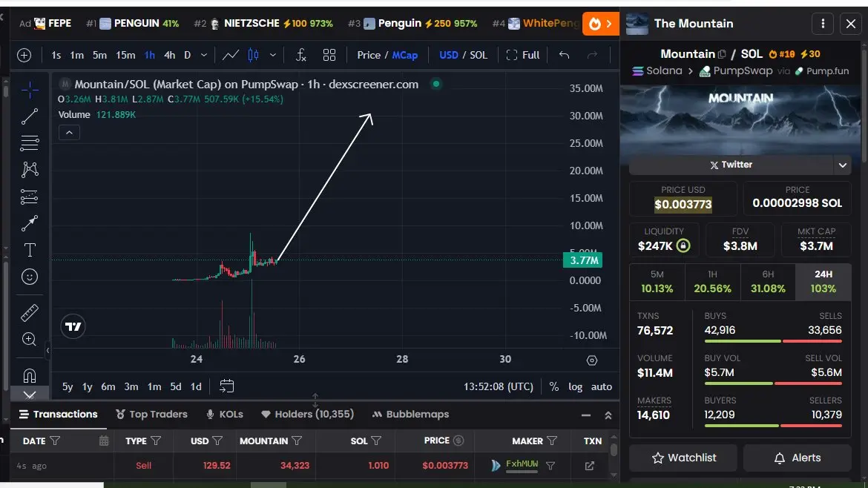The height and width of the screenshot is (488, 868).
Task: Copy the Mountain token address
Action: [721, 54]
